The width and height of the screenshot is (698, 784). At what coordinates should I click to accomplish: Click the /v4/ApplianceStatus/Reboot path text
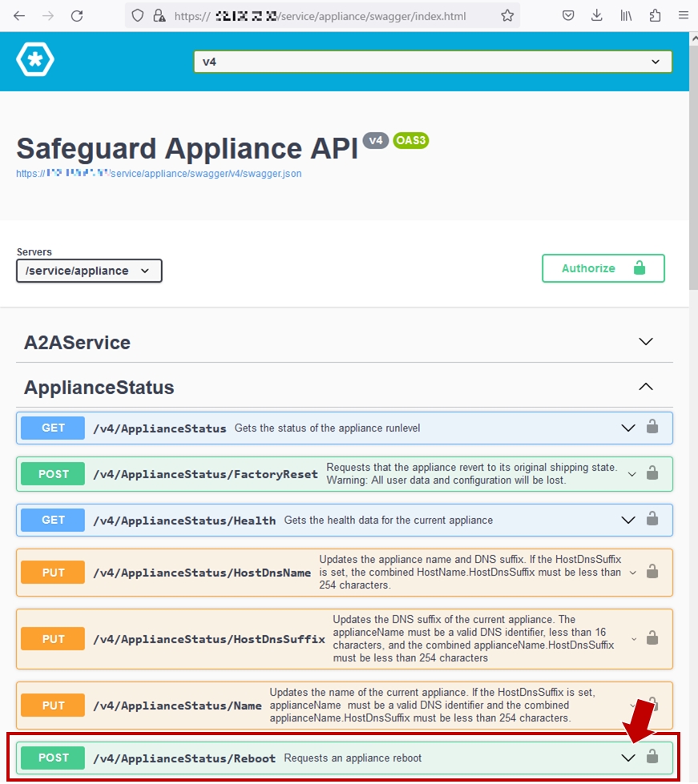(x=184, y=758)
